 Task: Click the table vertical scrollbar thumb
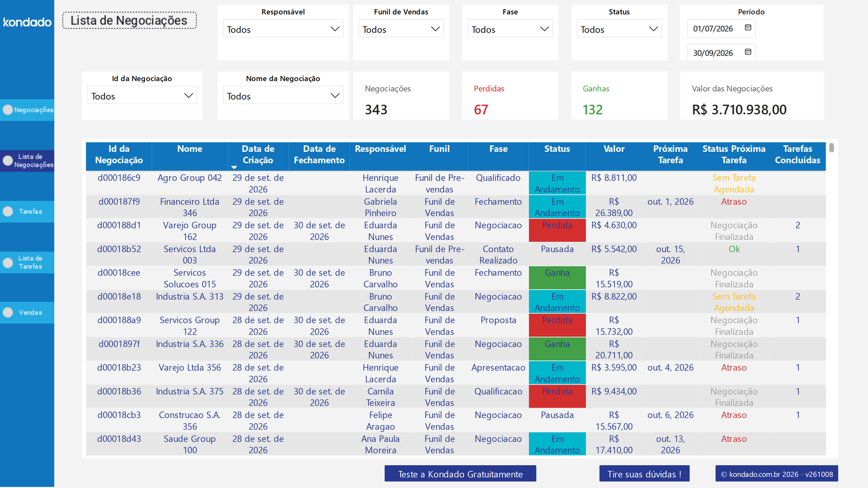(x=831, y=147)
